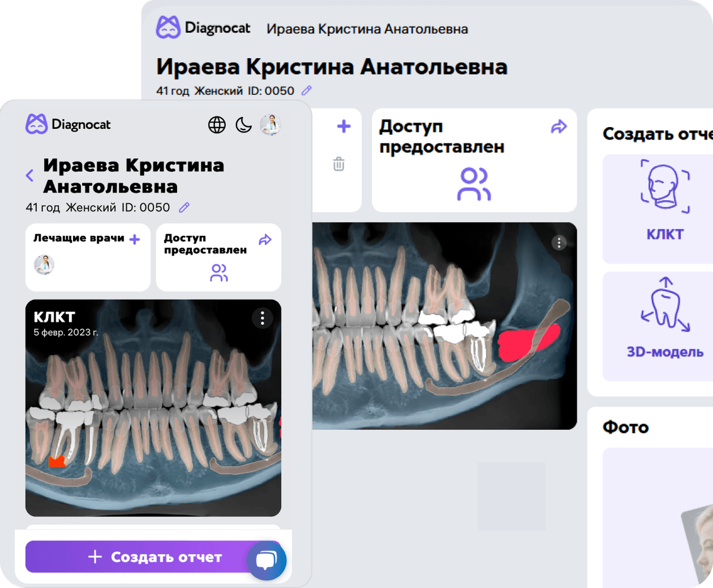Edit patient details pencil icon in desktop header

(307, 90)
